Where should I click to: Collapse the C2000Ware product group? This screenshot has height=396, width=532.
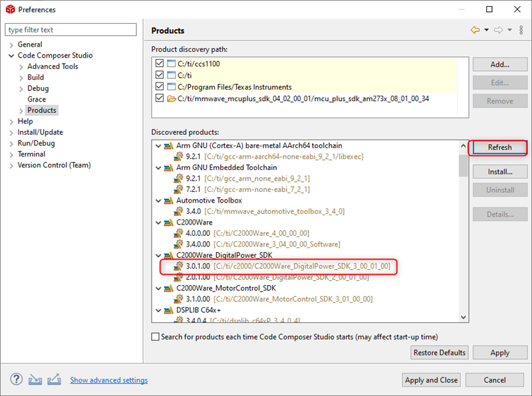pos(158,223)
